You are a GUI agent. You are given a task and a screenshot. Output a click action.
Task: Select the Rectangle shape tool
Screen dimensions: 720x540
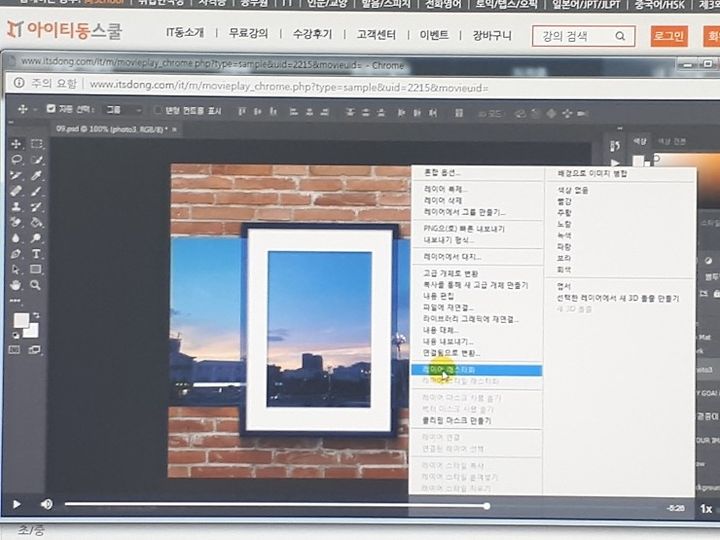[x=36, y=269]
